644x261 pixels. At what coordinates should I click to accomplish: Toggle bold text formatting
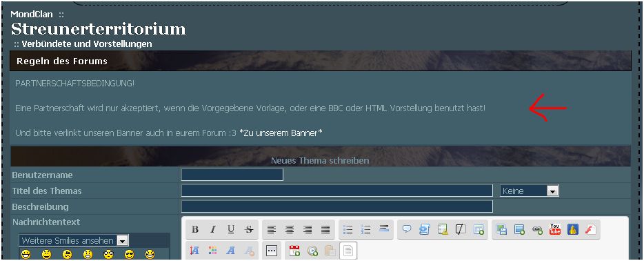point(195,230)
